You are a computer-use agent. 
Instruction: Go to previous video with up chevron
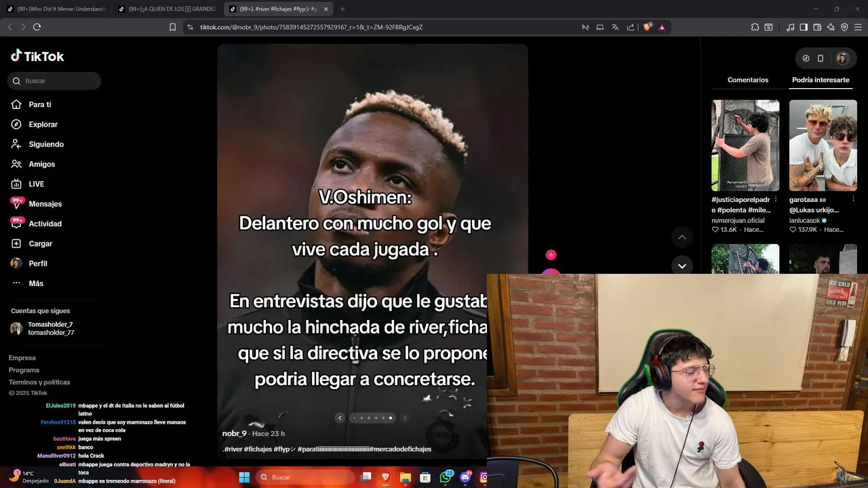682,237
